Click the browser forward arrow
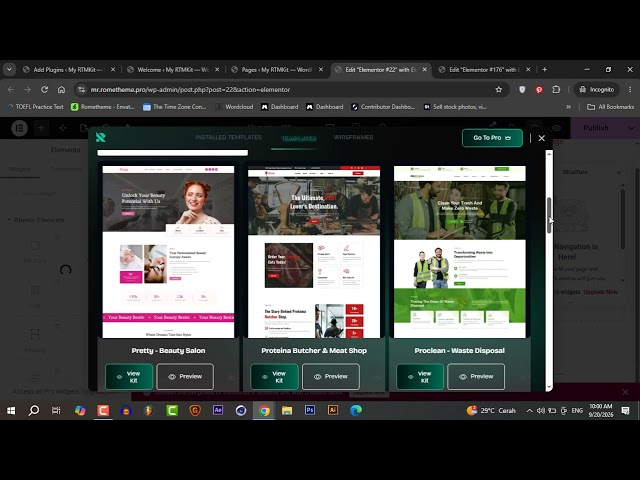Image resolution: width=640 pixels, height=480 pixels. 27,89
